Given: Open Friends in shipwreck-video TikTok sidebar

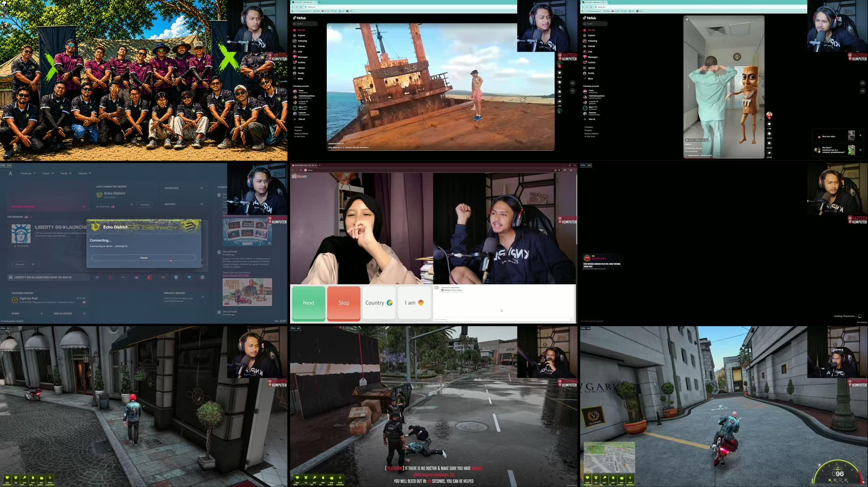Looking at the screenshot, I should click(300, 46).
